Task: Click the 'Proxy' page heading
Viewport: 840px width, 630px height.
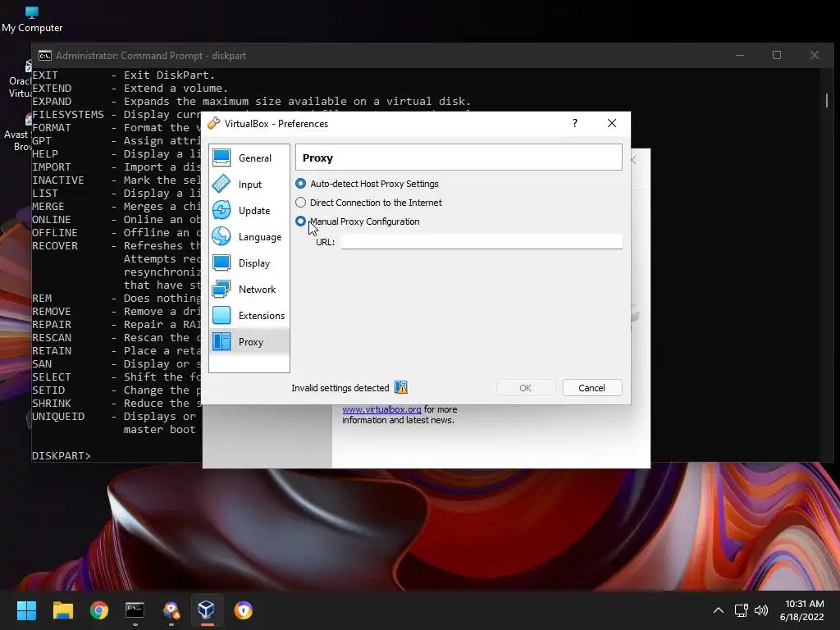Action: tap(317, 158)
